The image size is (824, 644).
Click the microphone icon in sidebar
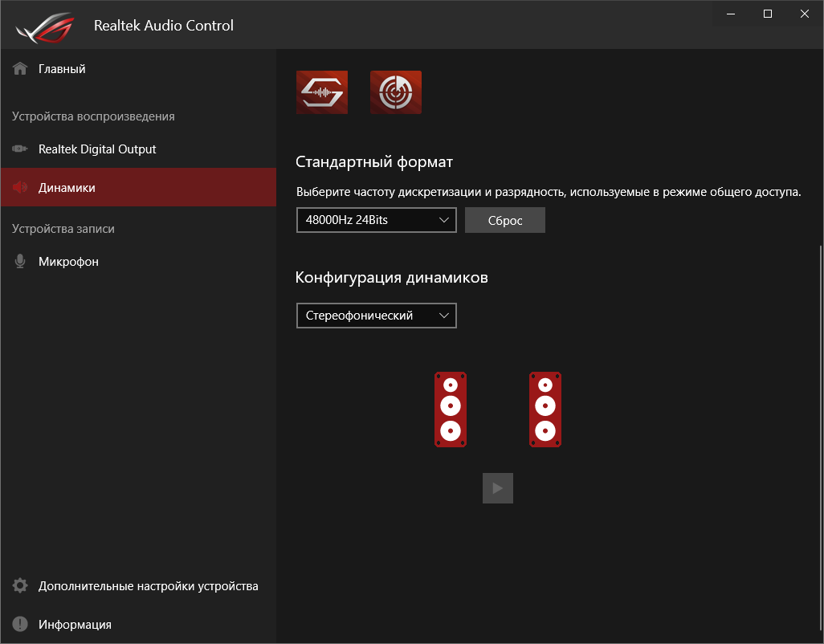20,262
